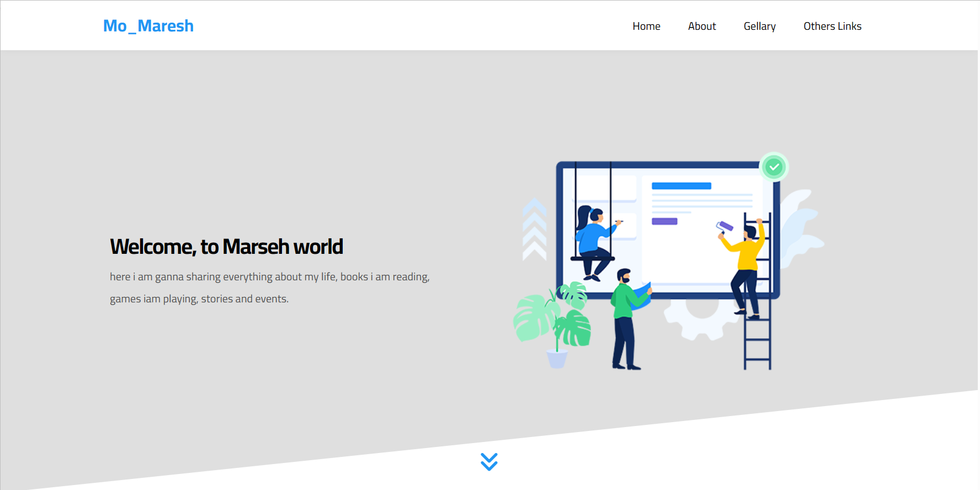Click the Mo_Maresh logo link

point(148,26)
